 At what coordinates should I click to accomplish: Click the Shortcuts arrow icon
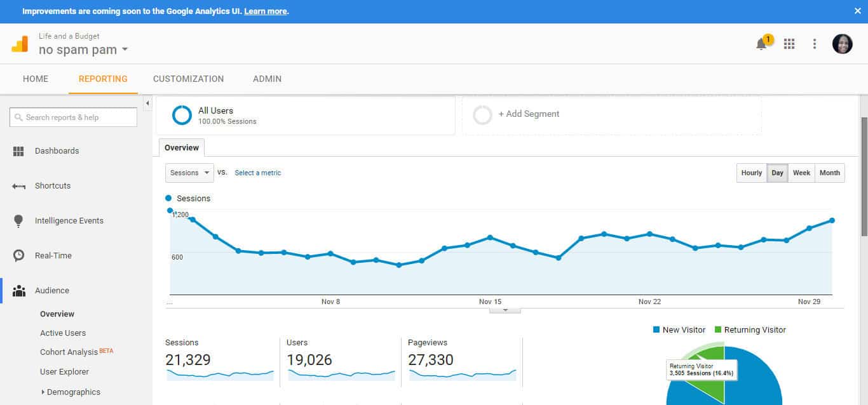point(18,186)
